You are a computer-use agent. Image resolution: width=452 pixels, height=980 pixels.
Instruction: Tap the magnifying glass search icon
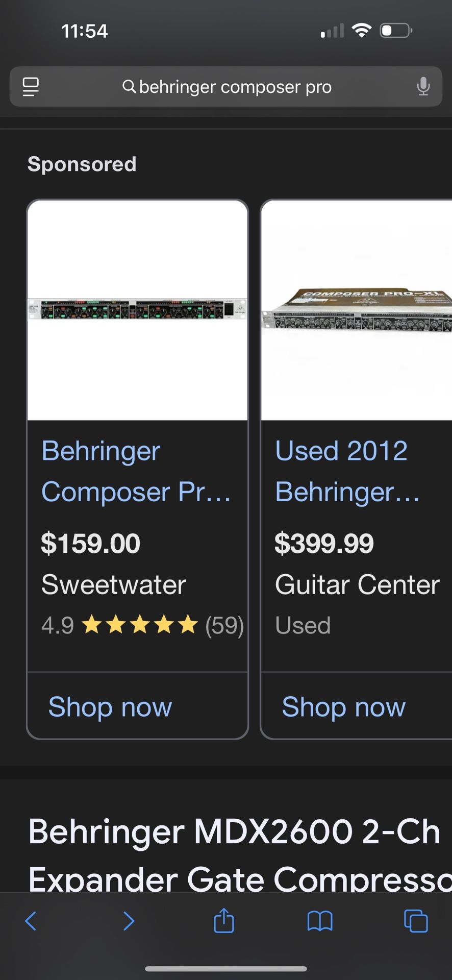129,87
